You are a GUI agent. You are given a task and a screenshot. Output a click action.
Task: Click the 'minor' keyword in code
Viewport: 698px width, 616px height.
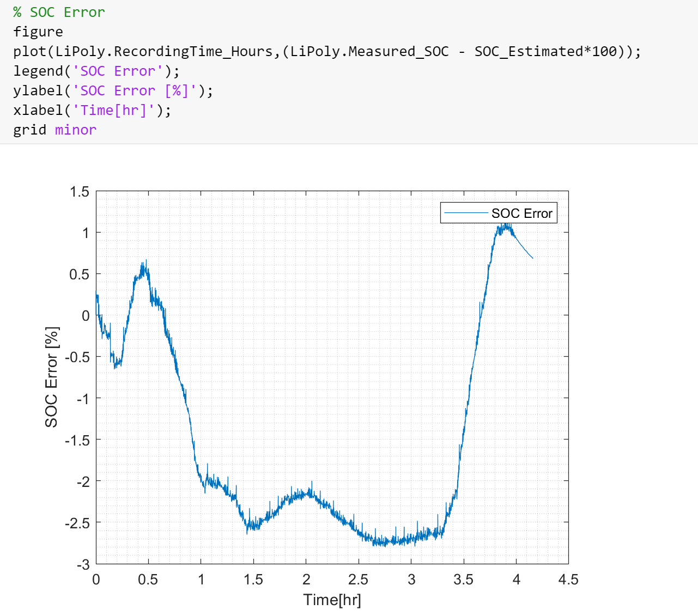pos(76,130)
